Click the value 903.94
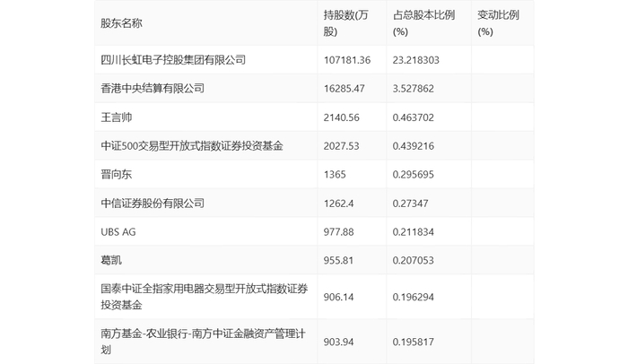The width and height of the screenshot is (628, 364). [339, 342]
